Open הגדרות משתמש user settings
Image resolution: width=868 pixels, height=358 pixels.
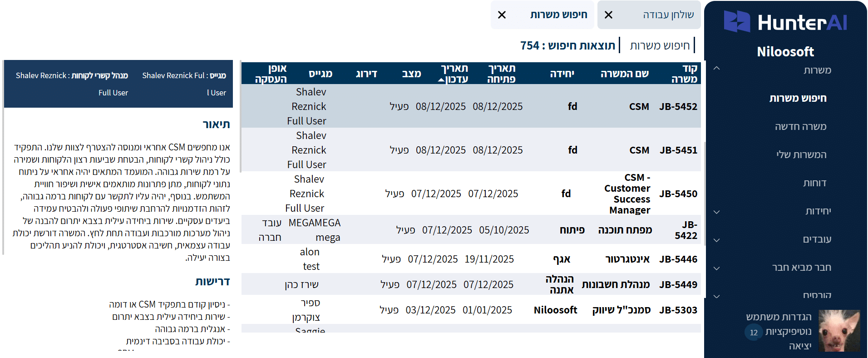pyautogui.click(x=779, y=317)
